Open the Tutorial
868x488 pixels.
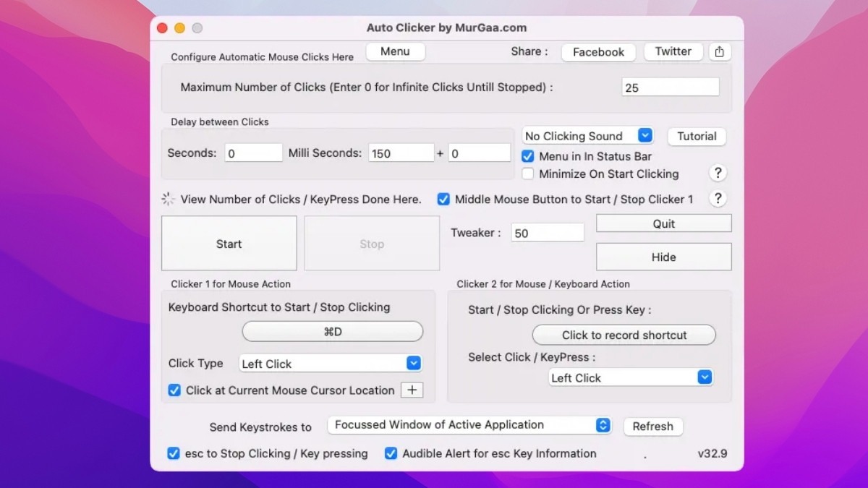tap(697, 136)
